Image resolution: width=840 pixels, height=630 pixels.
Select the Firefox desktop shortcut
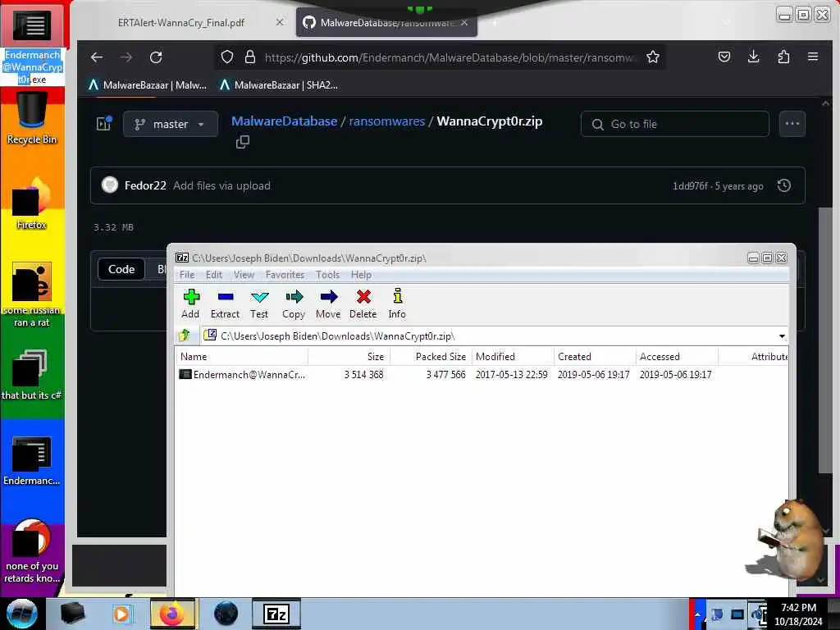tap(32, 204)
